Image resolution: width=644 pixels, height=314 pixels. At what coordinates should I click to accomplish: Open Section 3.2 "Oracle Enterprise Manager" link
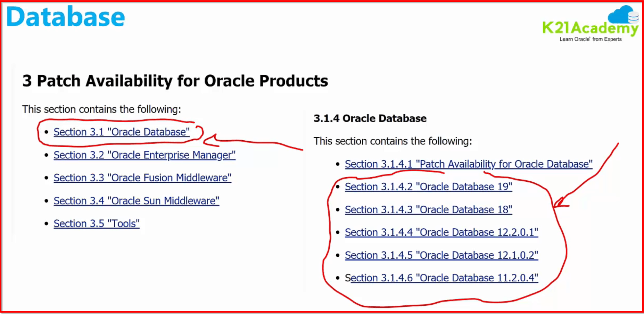pyautogui.click(x=145, y=155)
